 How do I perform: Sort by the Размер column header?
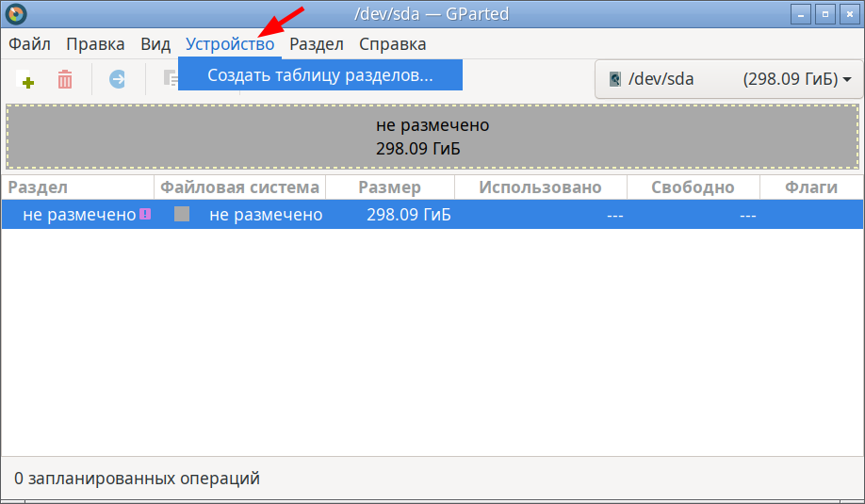point(390,187)
